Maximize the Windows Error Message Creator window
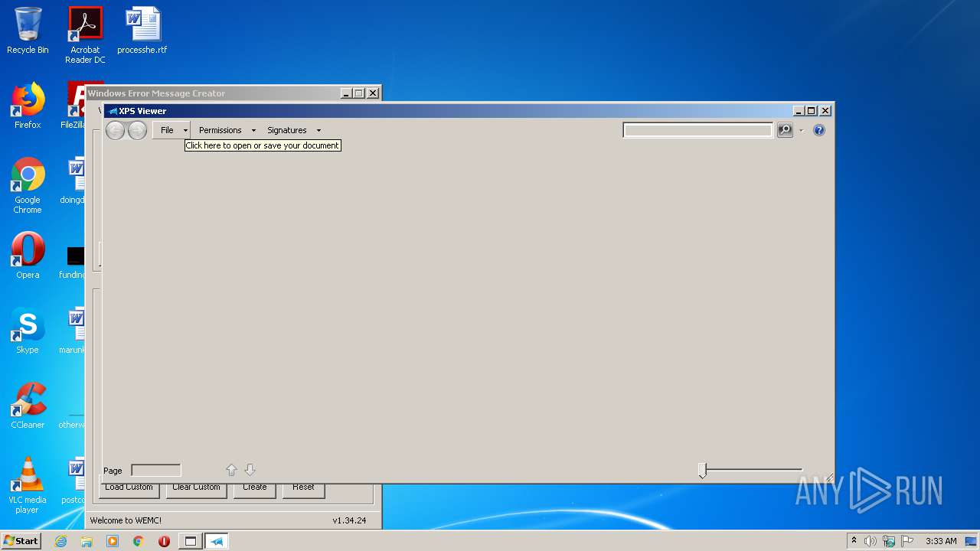Screen dimensions: 980x551 (x=358, y=93)
